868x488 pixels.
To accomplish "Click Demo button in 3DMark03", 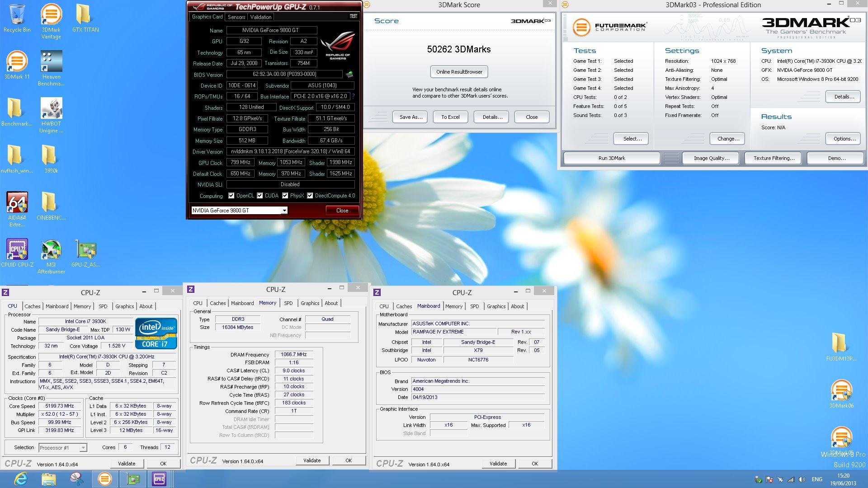I will (836, 158).
